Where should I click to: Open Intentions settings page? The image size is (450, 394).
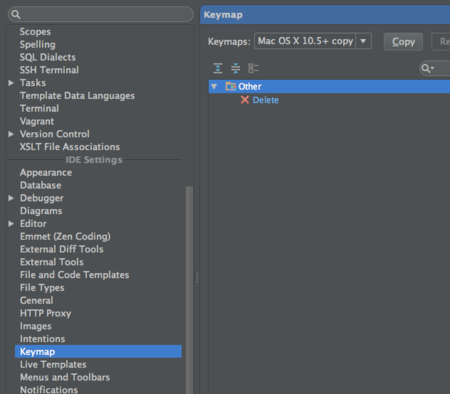tap(42, 339)
